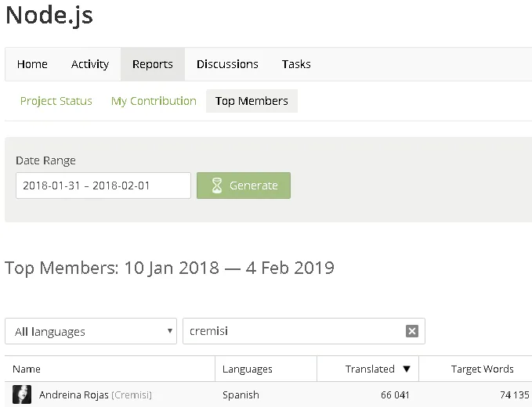Image resolution: width=532 pixels, height=407 pixels.
Task: Open the Project Status report
Action: point(56,101)
